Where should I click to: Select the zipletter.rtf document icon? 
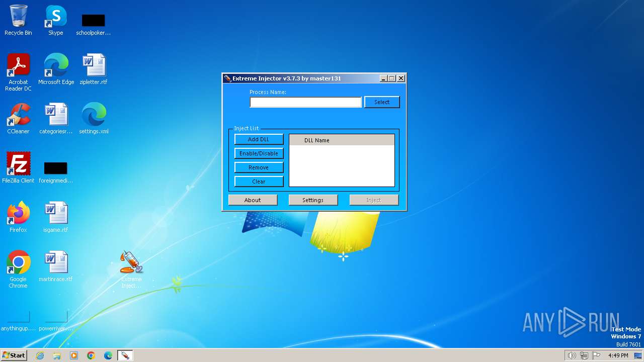(x=94, y=69)
